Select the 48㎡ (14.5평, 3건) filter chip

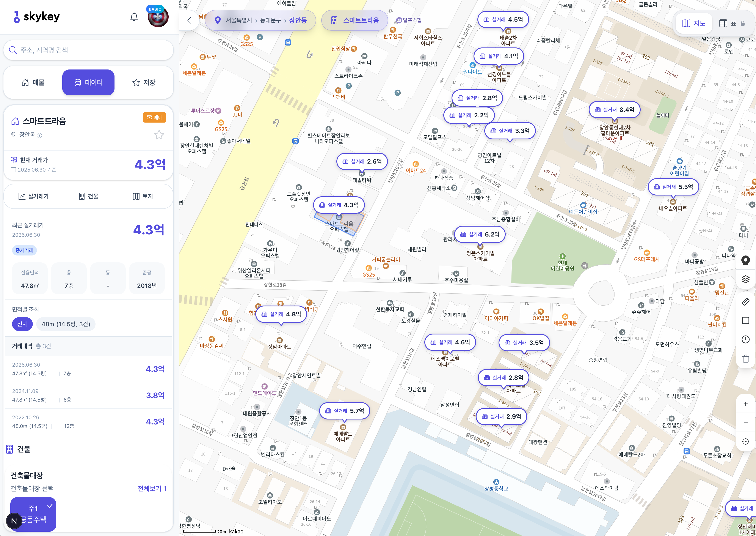pos(66,324)
